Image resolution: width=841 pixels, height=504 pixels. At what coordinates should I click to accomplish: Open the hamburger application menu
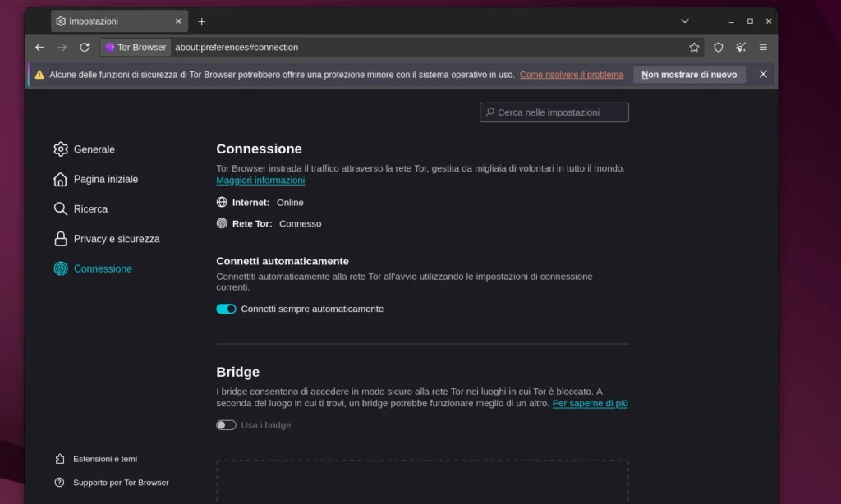pyautogui.click(x=763, y=48)
